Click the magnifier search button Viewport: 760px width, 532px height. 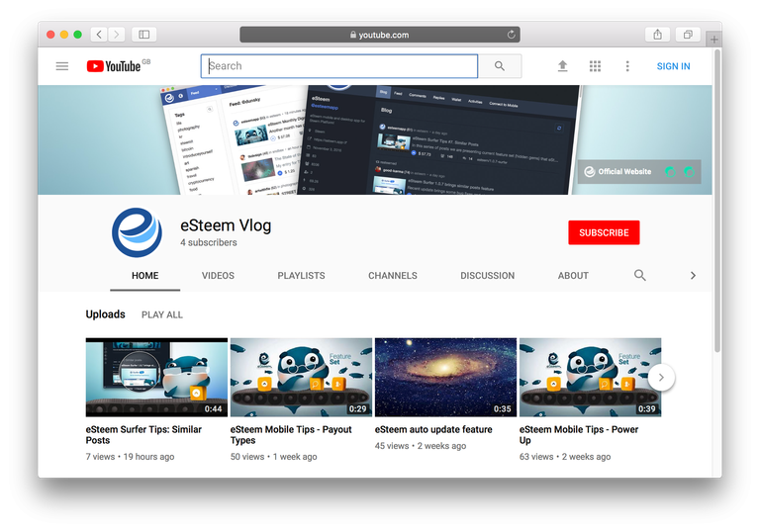499,66
